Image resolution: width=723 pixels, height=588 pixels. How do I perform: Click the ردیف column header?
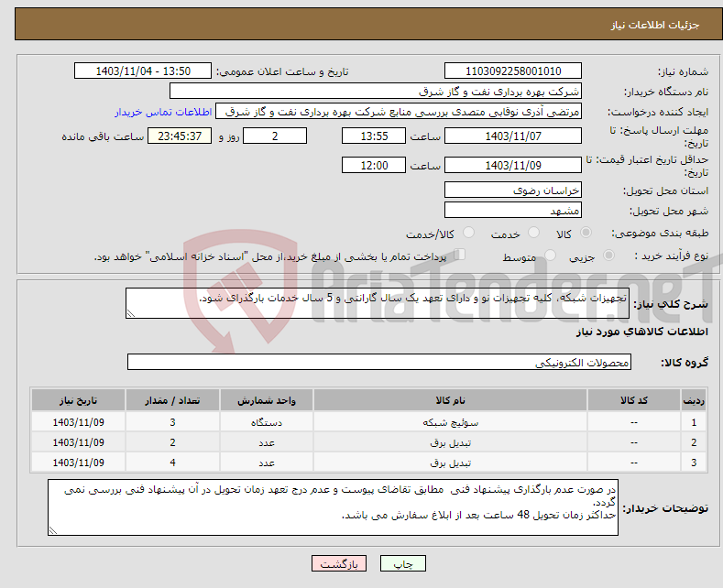(694, 400)
